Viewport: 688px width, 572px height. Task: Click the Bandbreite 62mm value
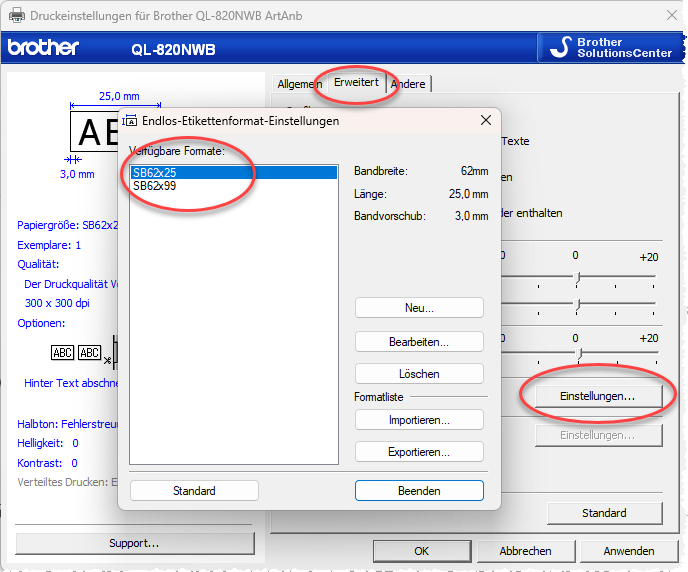(x=474, y=171)
